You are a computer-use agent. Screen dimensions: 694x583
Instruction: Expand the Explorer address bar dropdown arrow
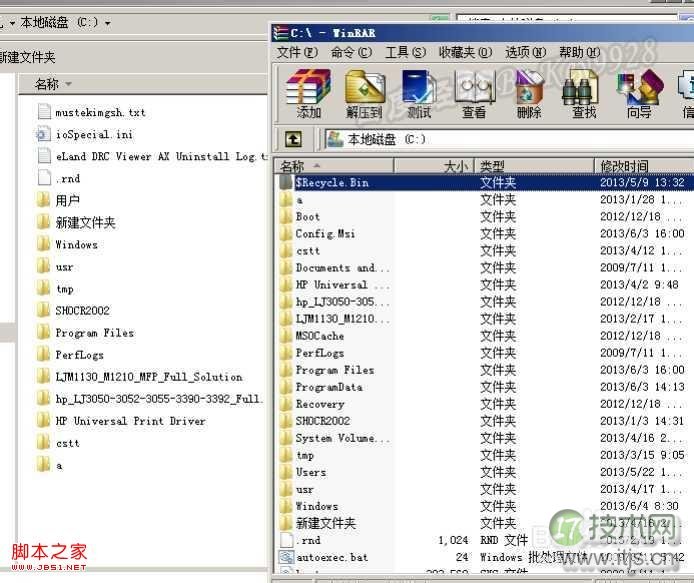click(108, 22)
